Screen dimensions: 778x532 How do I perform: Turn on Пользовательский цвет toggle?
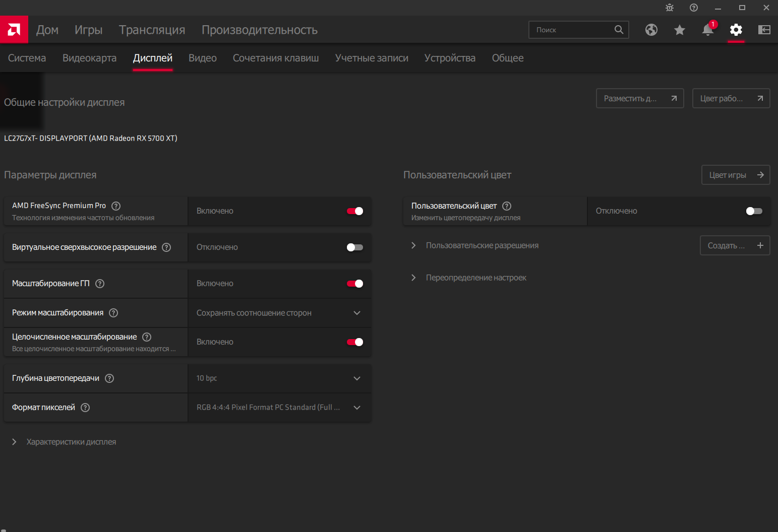tap(754, 211)
